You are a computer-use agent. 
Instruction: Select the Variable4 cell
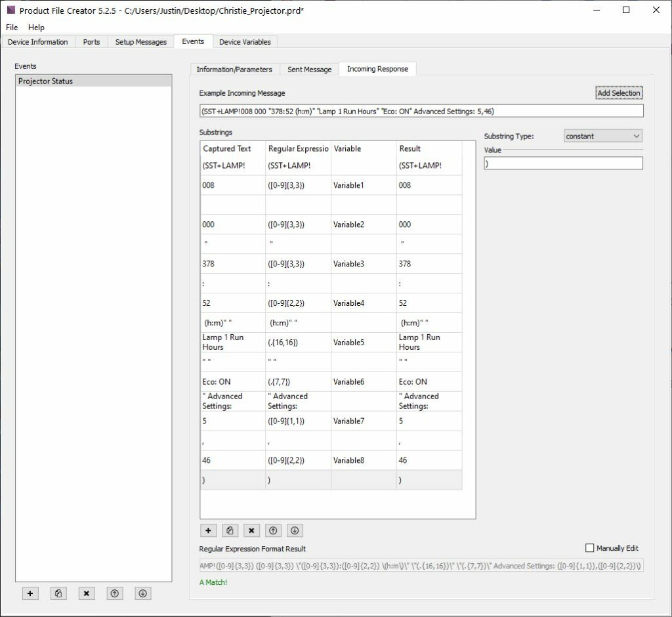(x=364, y=303)
